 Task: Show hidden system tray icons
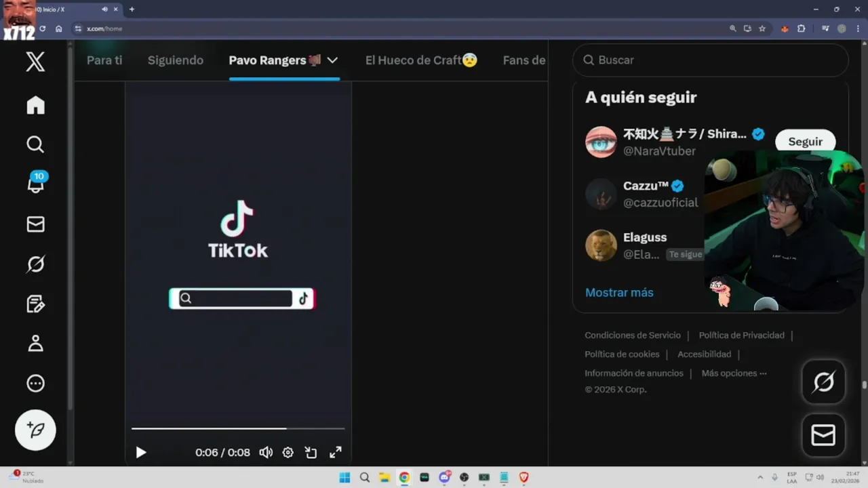point(759,477)
